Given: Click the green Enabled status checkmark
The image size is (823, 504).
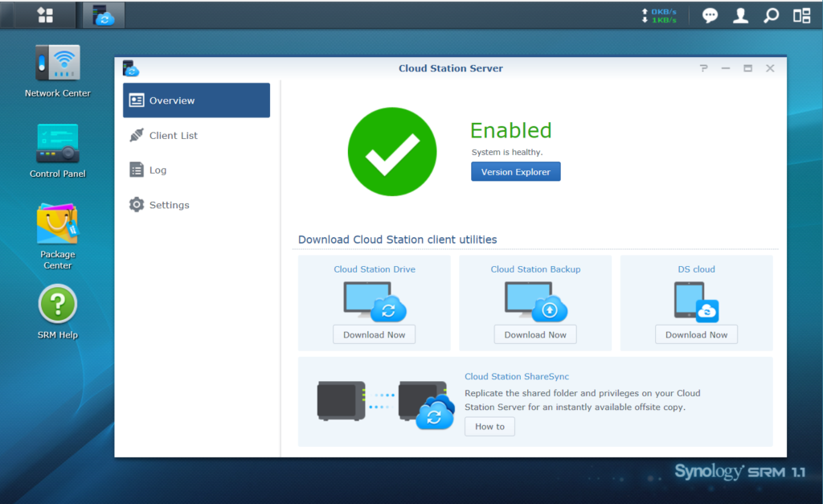Looking at the screenshot, I should point(392,152).
